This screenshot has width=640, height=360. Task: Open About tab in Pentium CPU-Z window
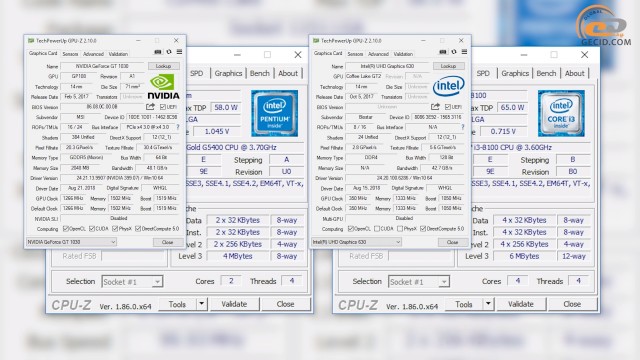point(288,73)
